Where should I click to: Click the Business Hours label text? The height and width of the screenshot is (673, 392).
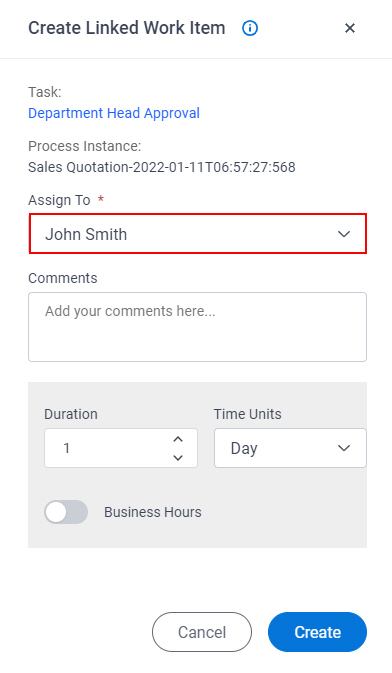[x=153, y=512]
